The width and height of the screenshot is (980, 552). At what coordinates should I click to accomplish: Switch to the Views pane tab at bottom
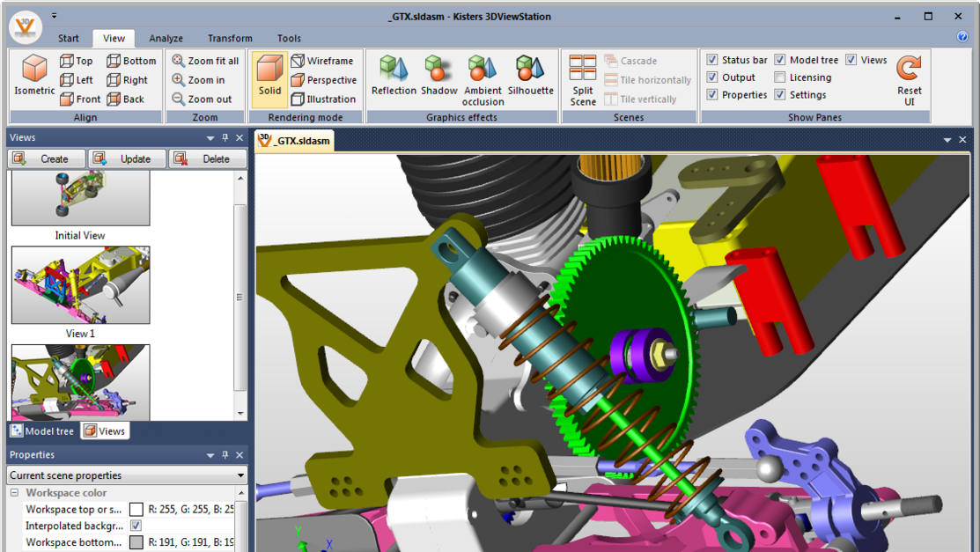(105, 431)
